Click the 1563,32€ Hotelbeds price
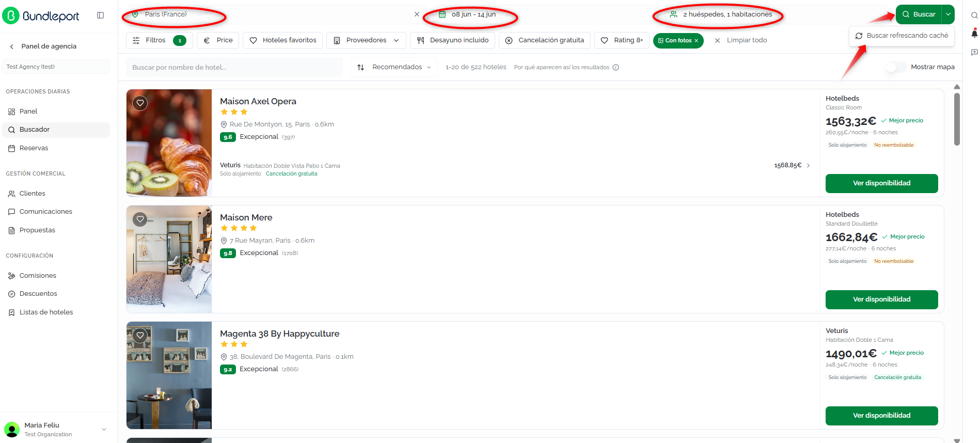The image size is (980, 443). point(851,121)
